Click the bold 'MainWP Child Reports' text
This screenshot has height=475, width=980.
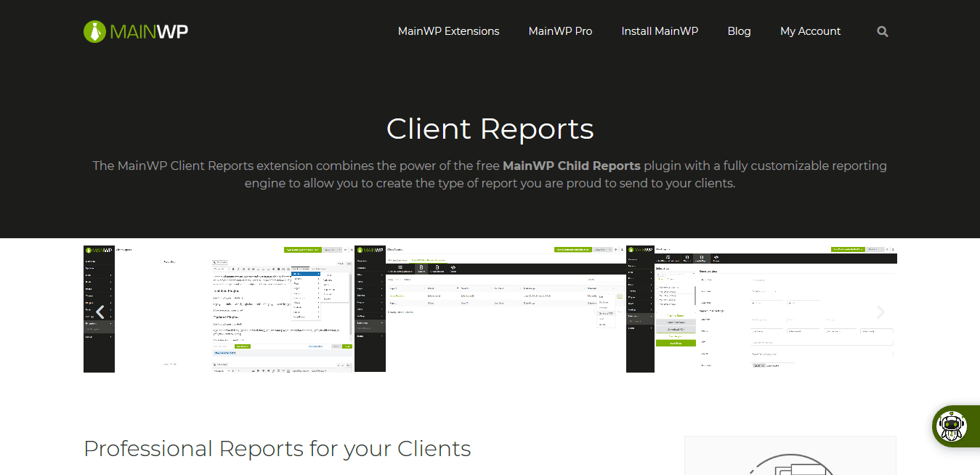572,166
